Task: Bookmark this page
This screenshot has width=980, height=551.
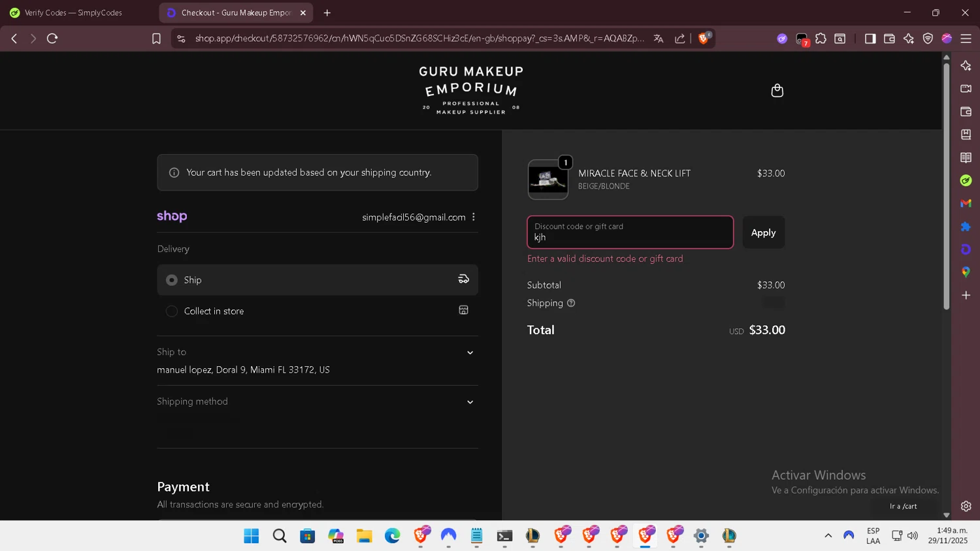Action: [x=156, y=39]
